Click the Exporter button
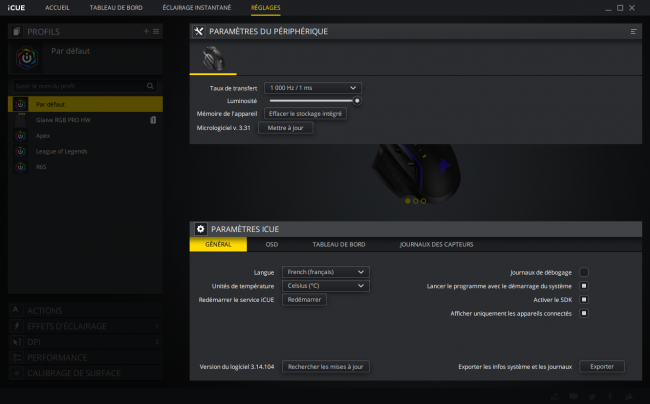Image resolution: width=650 pixels, height=404 pixels. (x=602, y=367)
